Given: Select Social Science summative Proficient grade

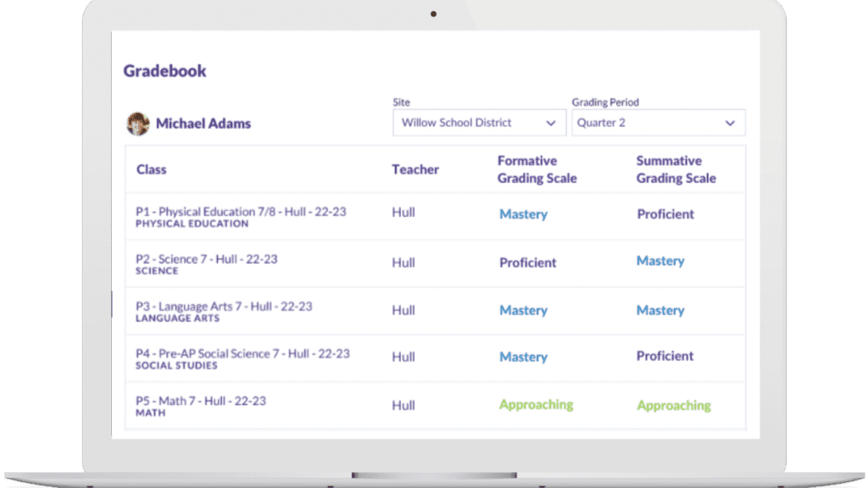Looking at the screenshot, I should point(665,357).
